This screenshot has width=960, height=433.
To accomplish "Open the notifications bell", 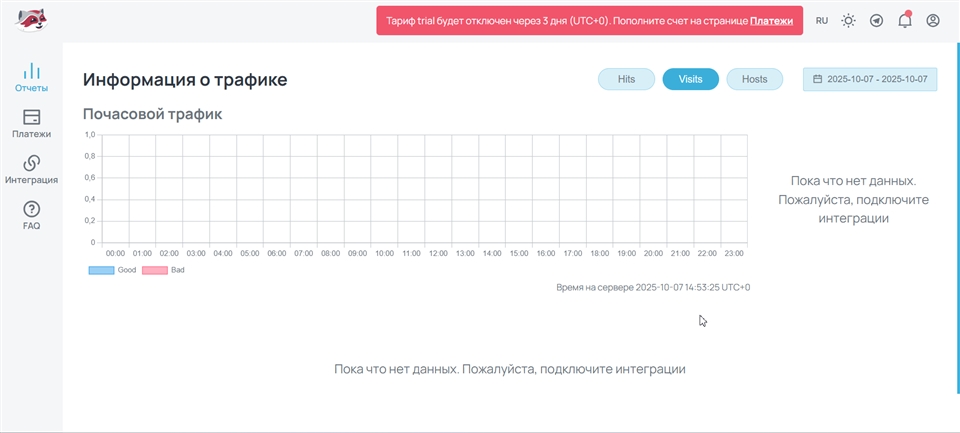I will click(x=904, y=20).
